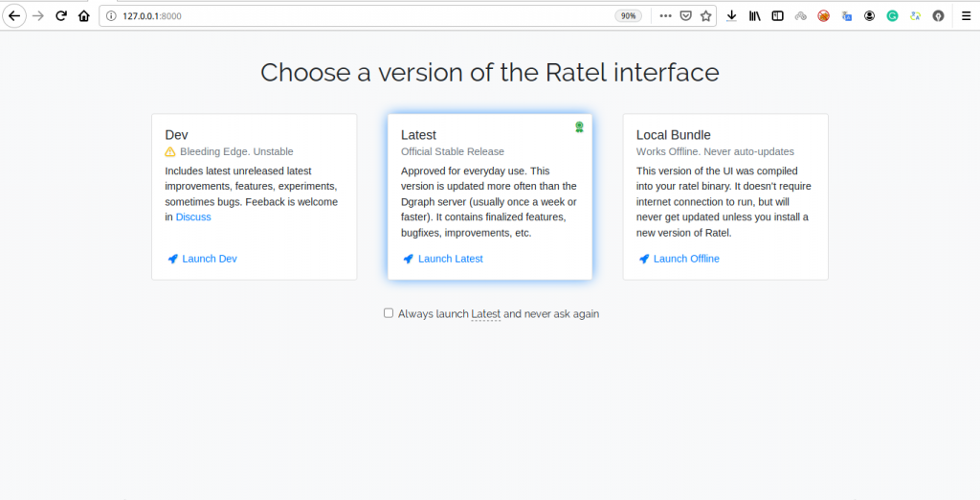This screenshot has height=500, width=980.
Task: Click the Local Bundle card title
Action: [673, 134]
